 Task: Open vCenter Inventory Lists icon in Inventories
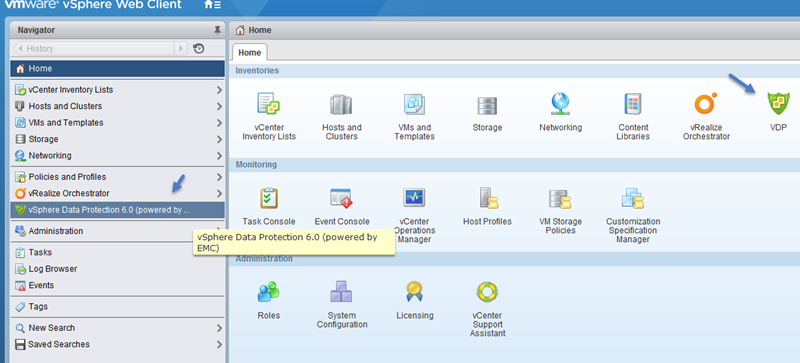coord(269,104)
